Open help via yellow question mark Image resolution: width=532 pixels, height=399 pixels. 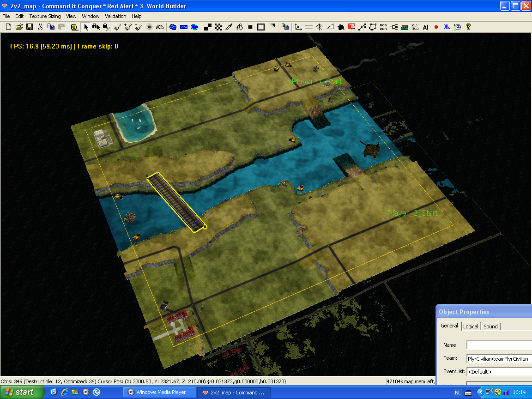coord(468,27)
